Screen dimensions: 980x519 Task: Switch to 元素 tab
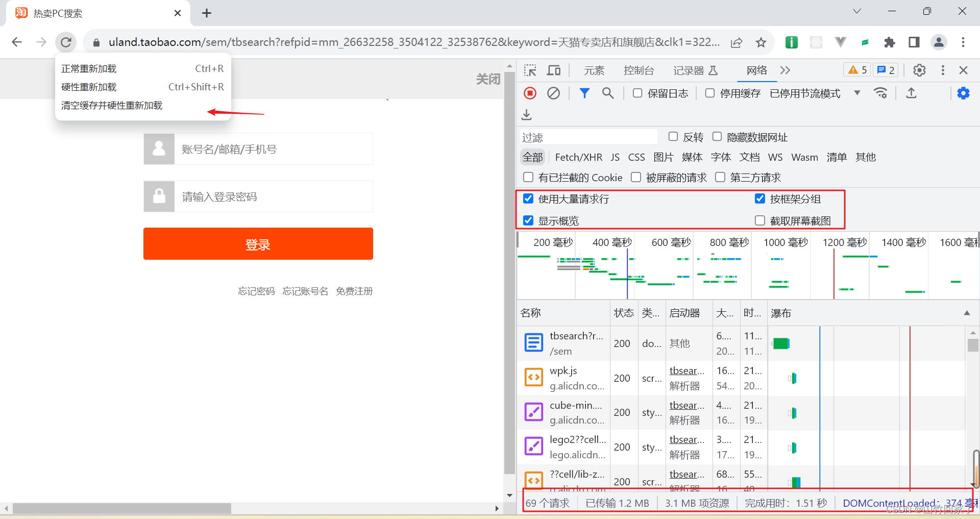pos(594,70)
